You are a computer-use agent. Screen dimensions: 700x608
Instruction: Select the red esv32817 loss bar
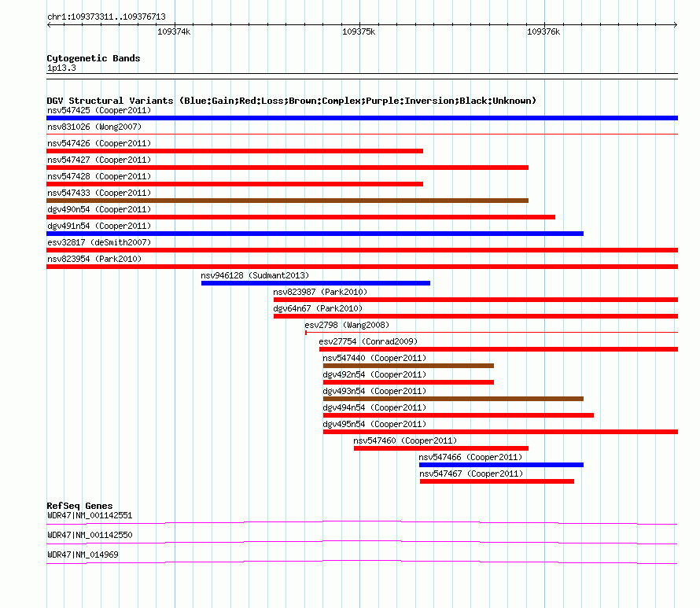(x=362, y=250)
